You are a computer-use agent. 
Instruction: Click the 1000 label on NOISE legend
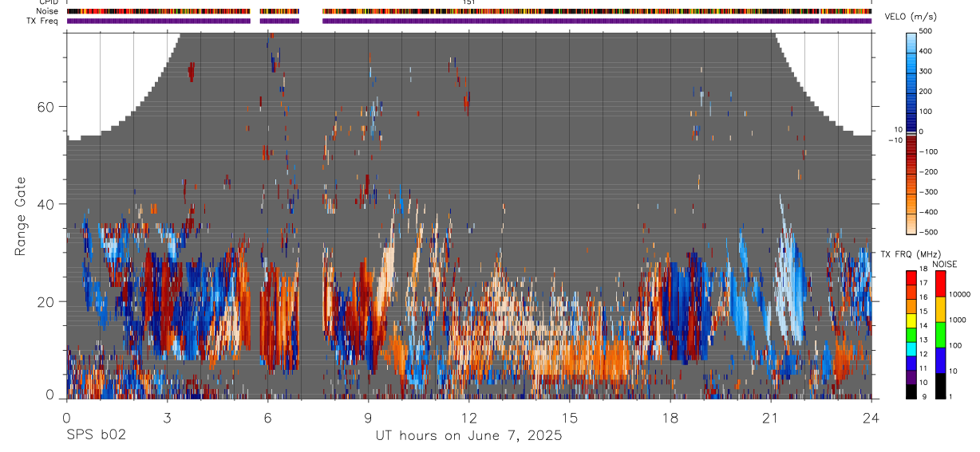click(956, 320)
